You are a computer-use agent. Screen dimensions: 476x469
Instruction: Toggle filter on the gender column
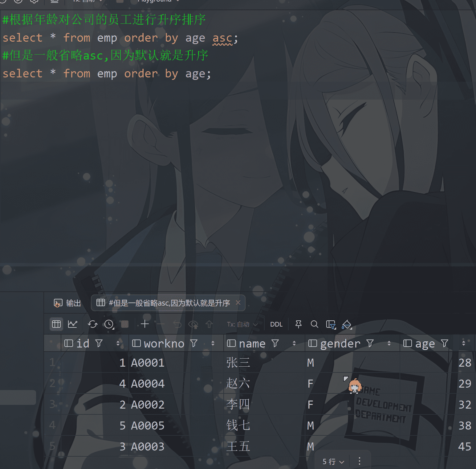(370, 343)
